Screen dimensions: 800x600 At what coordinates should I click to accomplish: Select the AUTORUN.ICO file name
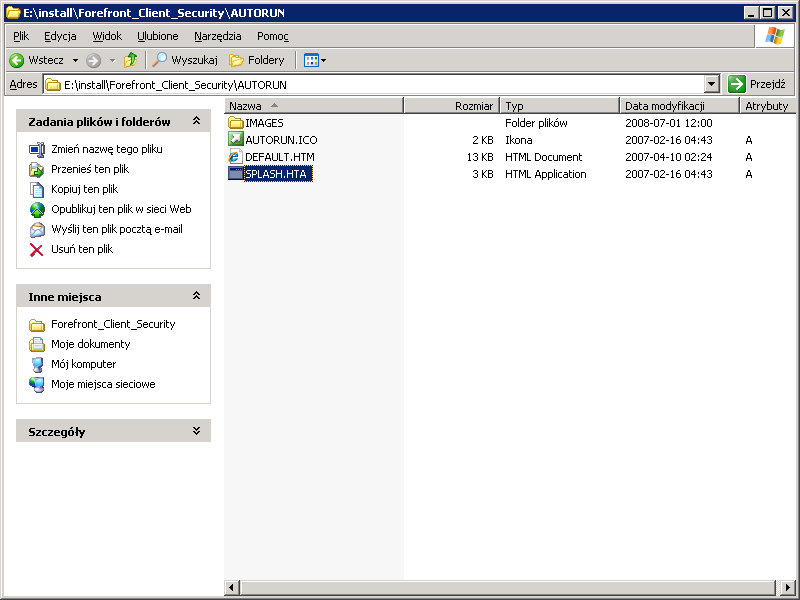(x=281, y=140)
